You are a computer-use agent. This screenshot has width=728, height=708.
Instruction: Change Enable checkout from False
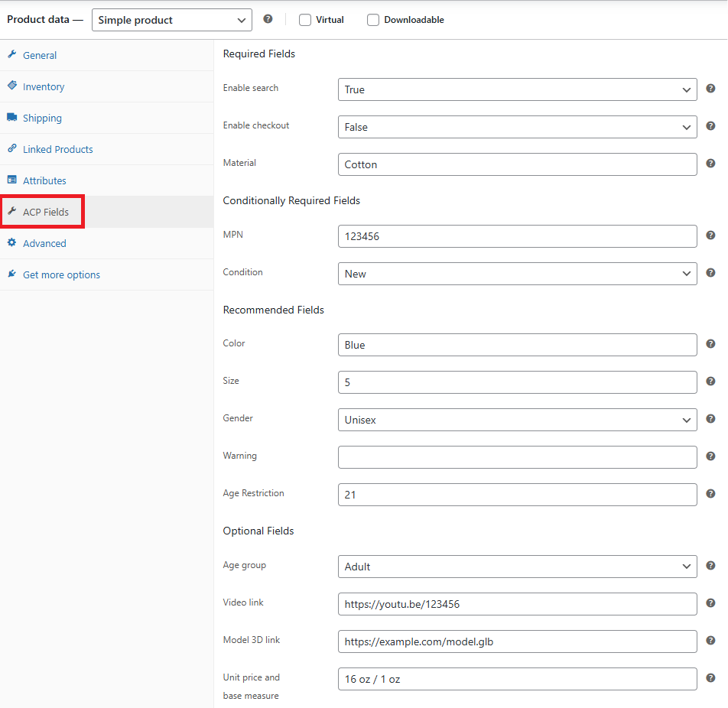(518, 125)
